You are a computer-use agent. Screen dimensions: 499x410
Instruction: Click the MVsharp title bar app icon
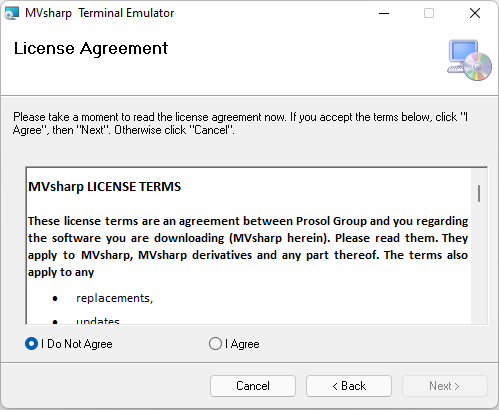(x=12, y=13)
